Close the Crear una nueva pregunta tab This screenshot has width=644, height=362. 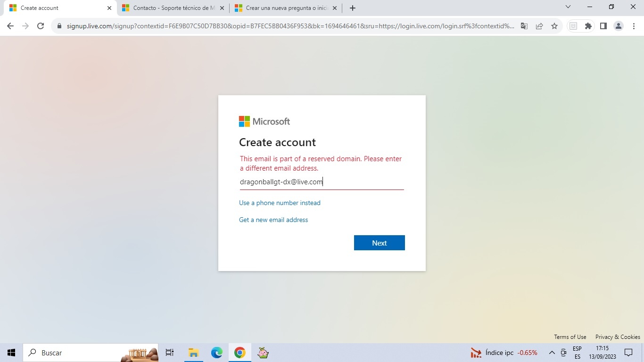pyautogui.click(x=335, y=8)
